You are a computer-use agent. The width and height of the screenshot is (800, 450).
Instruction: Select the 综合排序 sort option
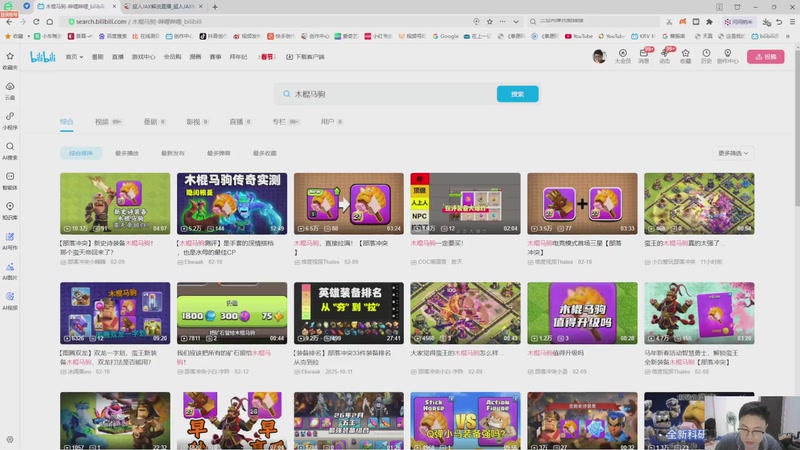81,153
